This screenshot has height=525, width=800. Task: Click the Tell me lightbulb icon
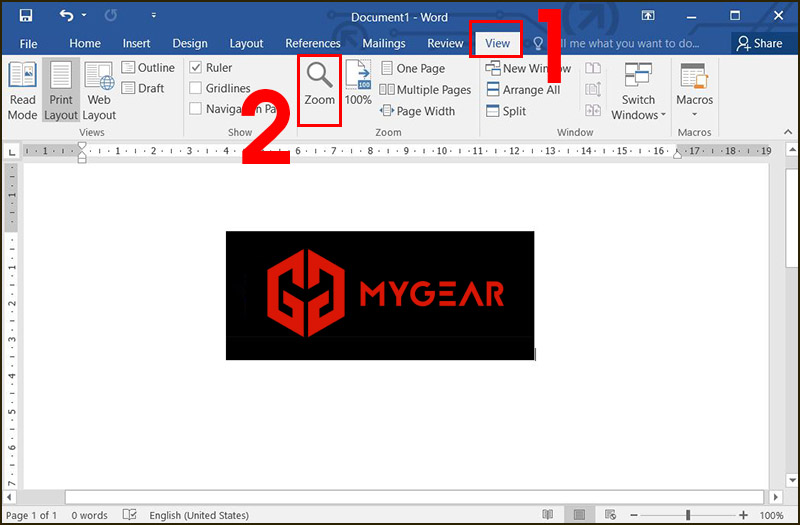point(538,43)
